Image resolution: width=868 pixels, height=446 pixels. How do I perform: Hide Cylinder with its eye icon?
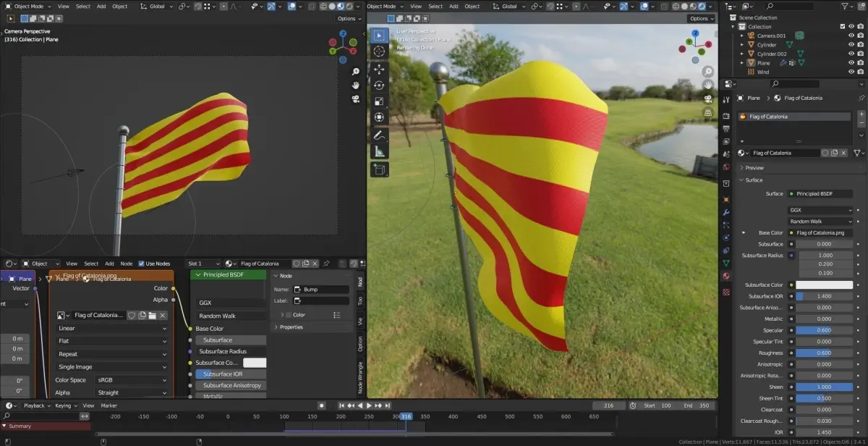pos(851,44)
